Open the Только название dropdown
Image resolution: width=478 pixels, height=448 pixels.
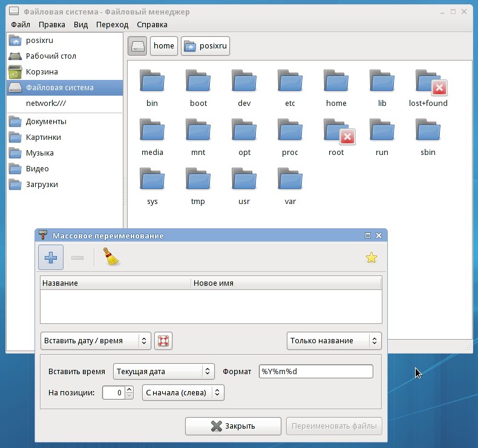pyautogui.click(x=334, y=341)
